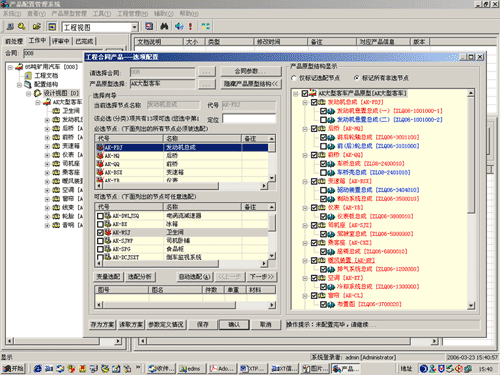Viewport: 500px width, 375px height.
Task: Click the 隐藏产品原型结构<< button
Action: click(251, 84)
